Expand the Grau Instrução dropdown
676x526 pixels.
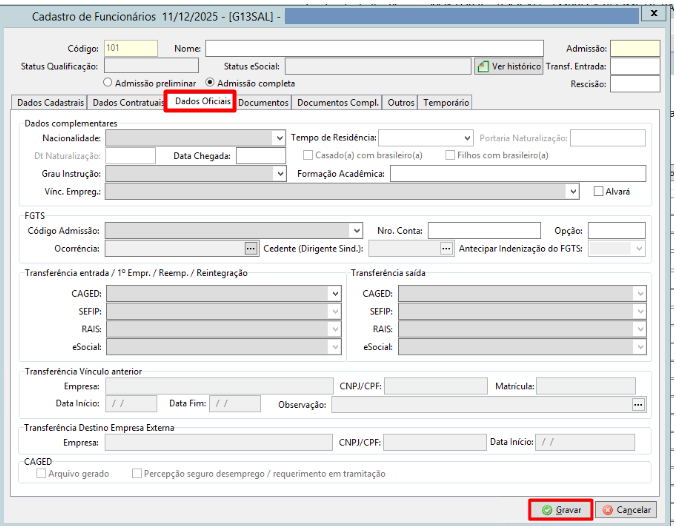[x=280, y=174]
